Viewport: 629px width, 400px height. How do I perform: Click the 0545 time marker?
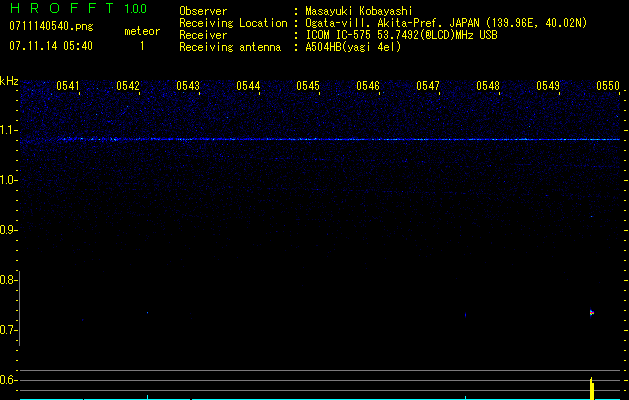tap(308, 86)
